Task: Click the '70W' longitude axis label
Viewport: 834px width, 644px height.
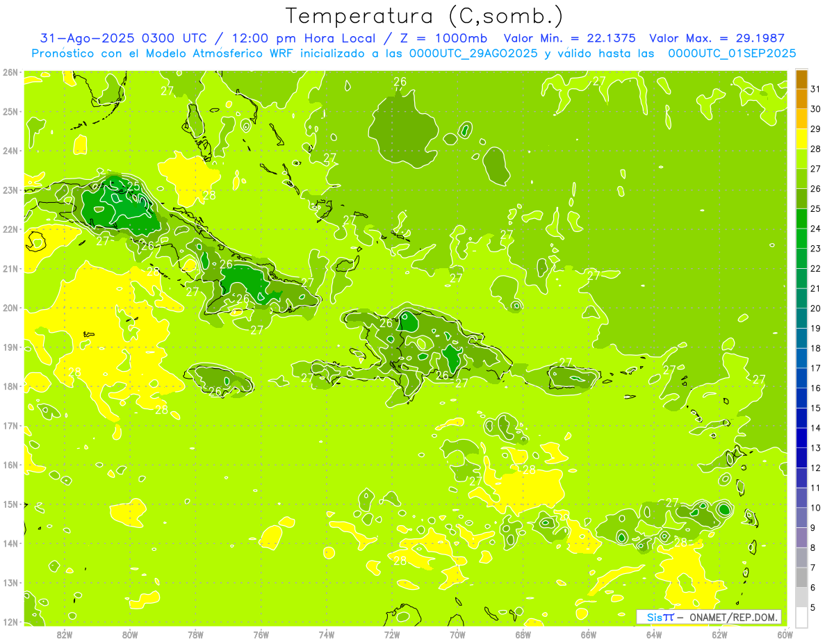Action: (457, 634)
